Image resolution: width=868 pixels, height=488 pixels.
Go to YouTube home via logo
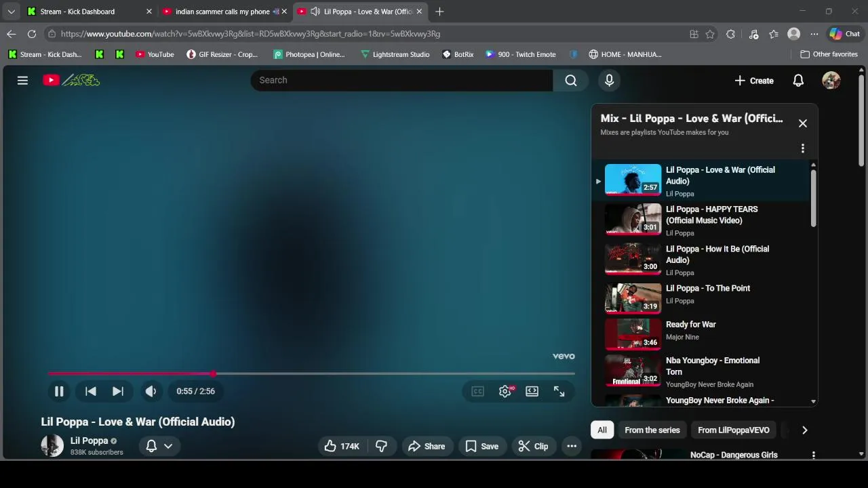click(71, 80)
